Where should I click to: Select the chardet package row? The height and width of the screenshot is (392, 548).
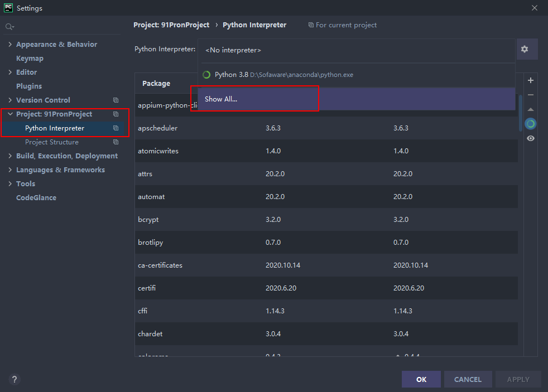(326, 333)
